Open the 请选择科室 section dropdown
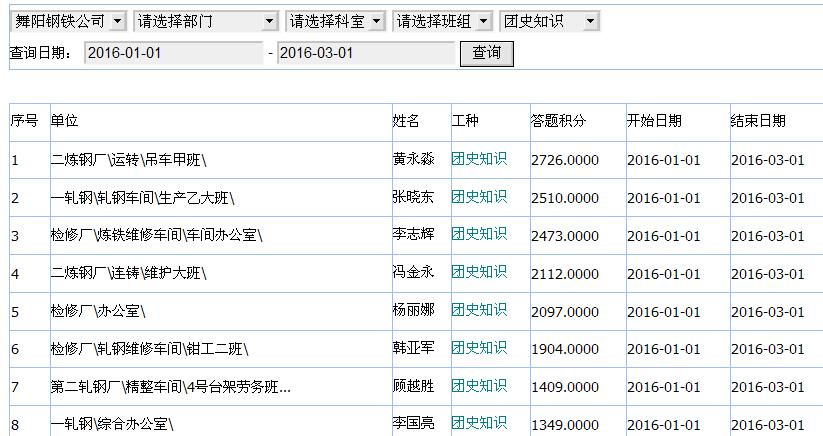Screen dimensions: 823x436 [x=337, y=21]
